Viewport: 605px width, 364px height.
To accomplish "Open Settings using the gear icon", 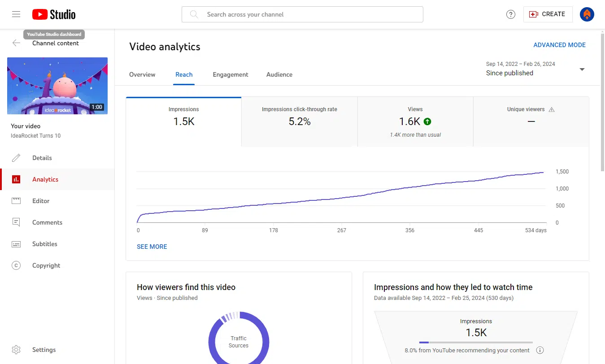I will [x=16, y=350].
